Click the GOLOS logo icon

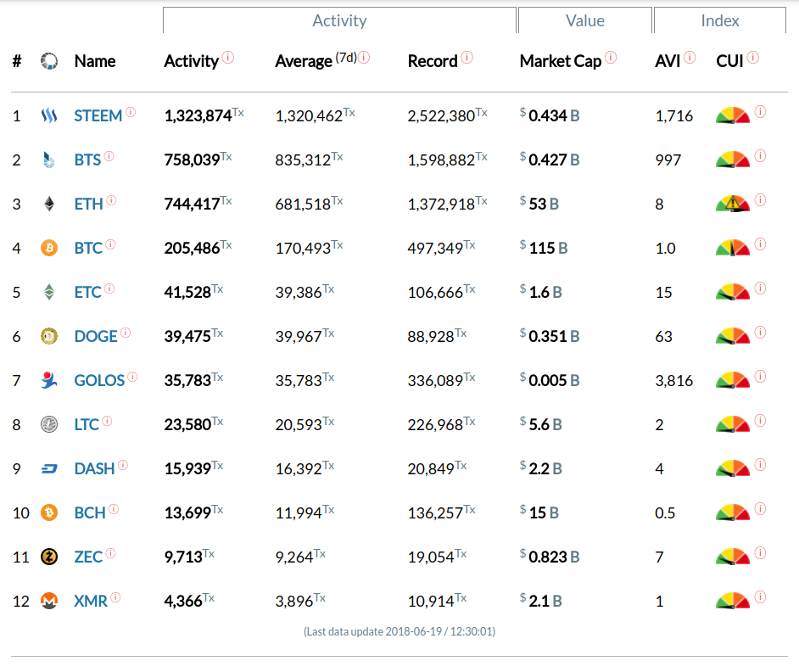pyautogui.click(x=49, y=380)
